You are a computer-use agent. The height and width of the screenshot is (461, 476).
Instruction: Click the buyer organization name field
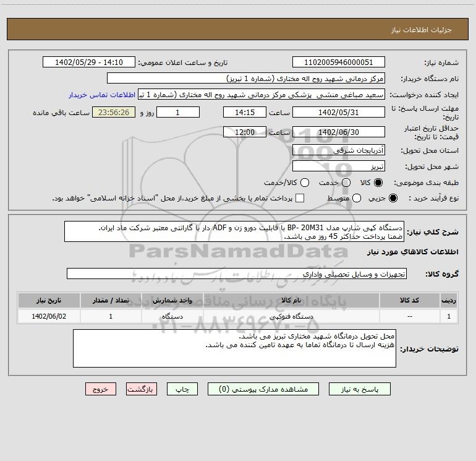pos(246,78)
